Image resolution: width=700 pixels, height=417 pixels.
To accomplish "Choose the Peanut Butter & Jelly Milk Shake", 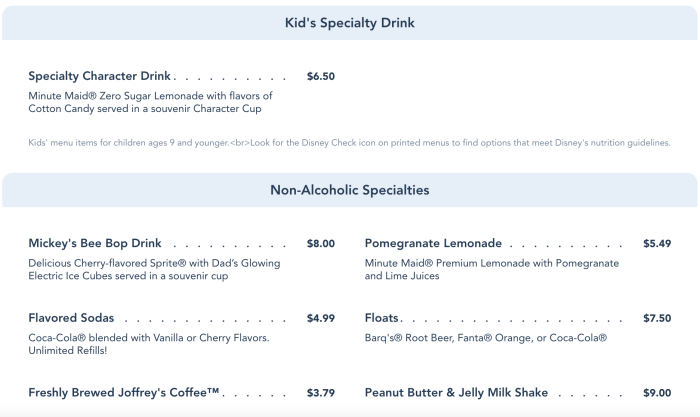I will (467, 392).
